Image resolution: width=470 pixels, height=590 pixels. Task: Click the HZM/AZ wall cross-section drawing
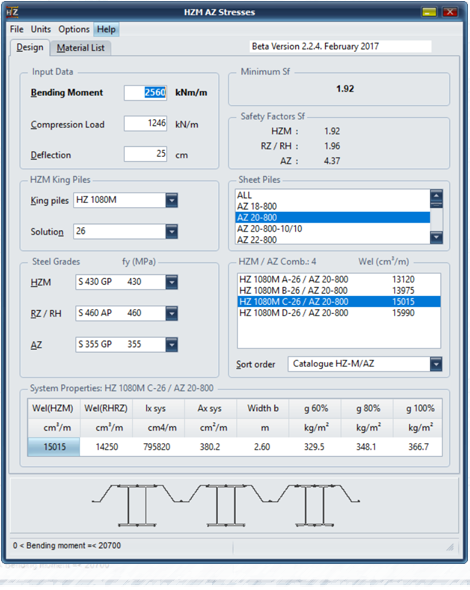click(x=226, y=505)
